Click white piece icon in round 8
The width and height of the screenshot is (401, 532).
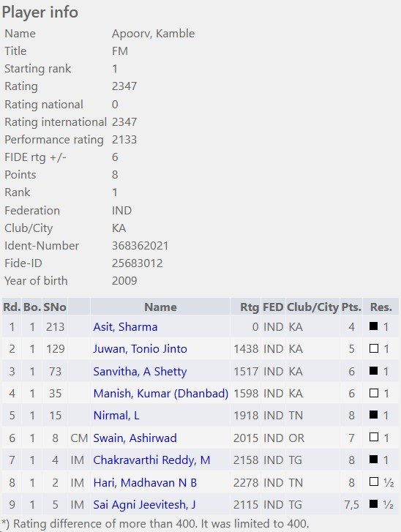(x=373, y=482)
